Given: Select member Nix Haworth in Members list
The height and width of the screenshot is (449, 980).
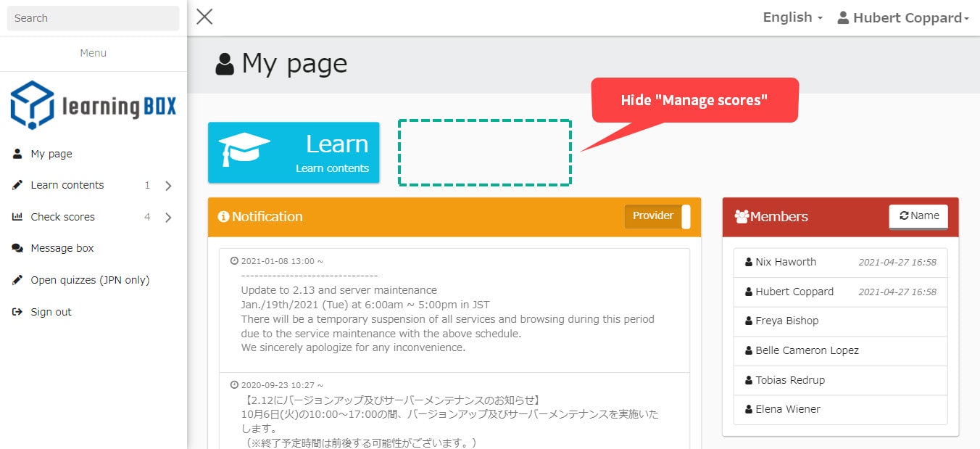Looking at the screenshot, I should click(786, 262).
